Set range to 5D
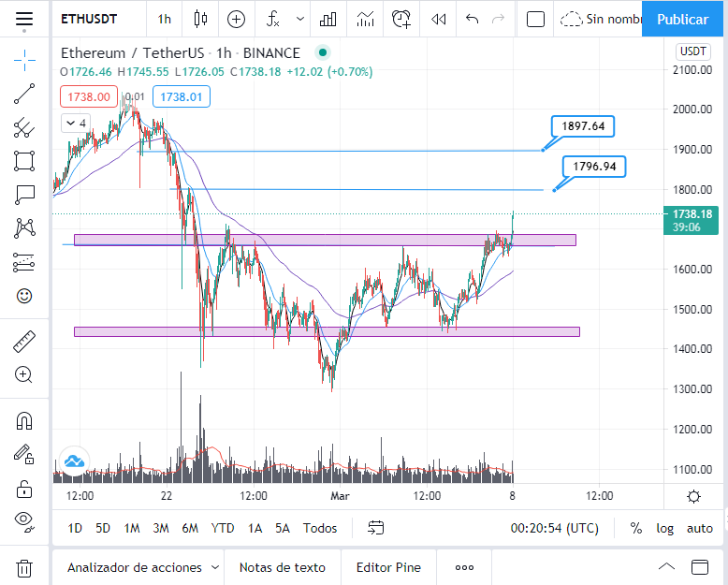728x585 pixels. (x=103, y=528)
